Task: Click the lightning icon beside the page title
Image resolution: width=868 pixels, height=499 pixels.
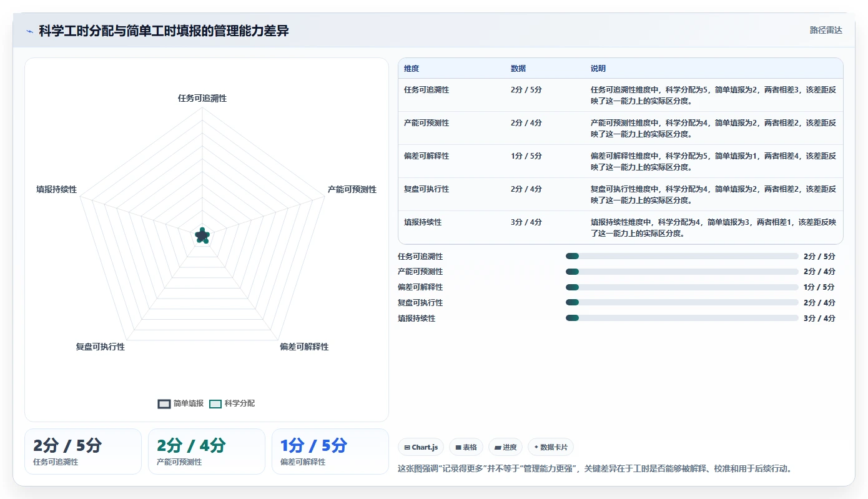Action: 29,31
